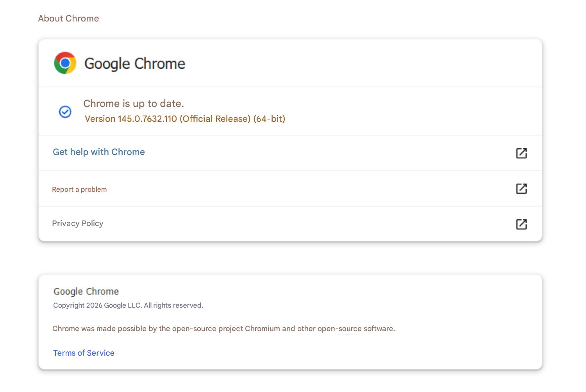
Task: Click the Version 145.0.7632.110 text
Action: (185, 119)
